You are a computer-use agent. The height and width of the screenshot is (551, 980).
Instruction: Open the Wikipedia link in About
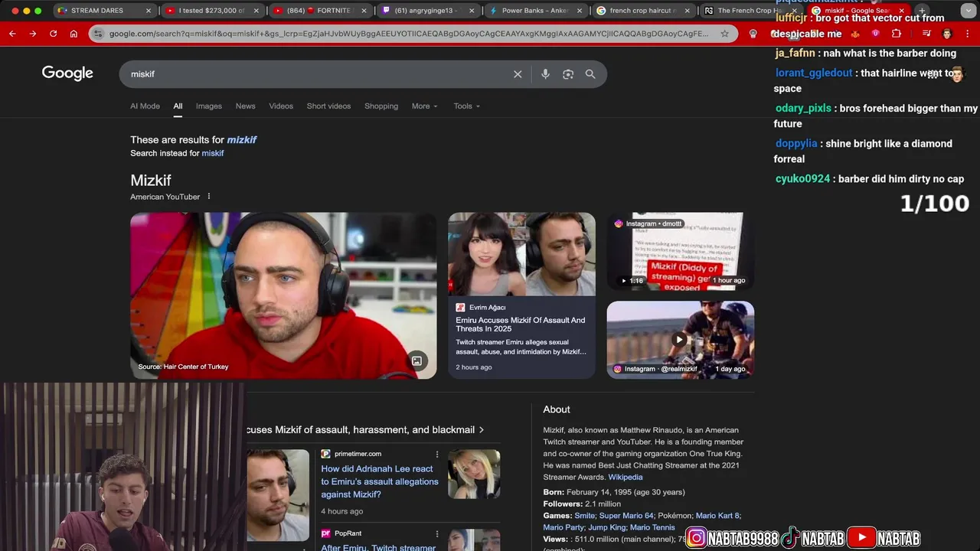click(x=625, y=477)
